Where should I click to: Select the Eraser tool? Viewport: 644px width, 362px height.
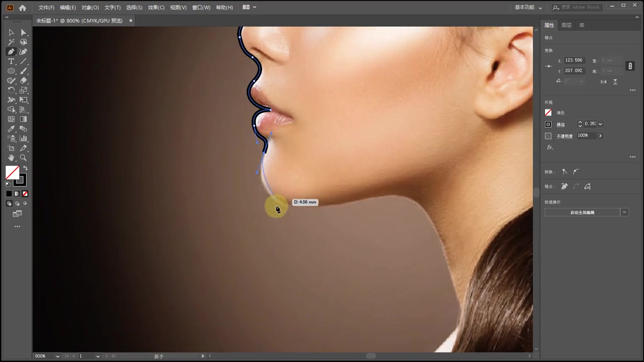23,80
